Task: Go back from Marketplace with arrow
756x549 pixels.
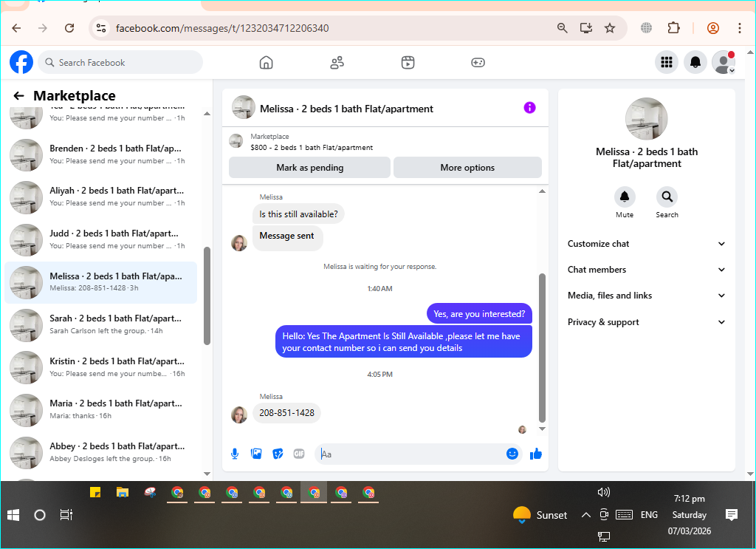Action: coord(18,95)
